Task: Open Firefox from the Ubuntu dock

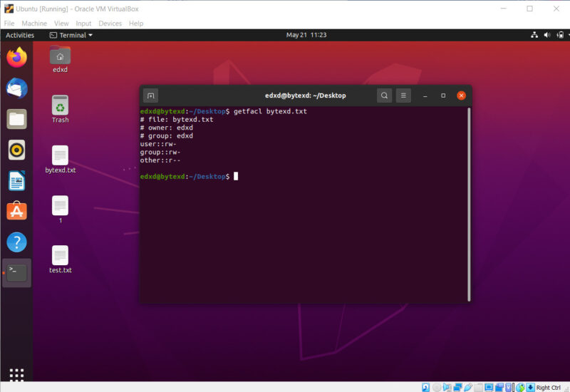Action: pos(17,57)
